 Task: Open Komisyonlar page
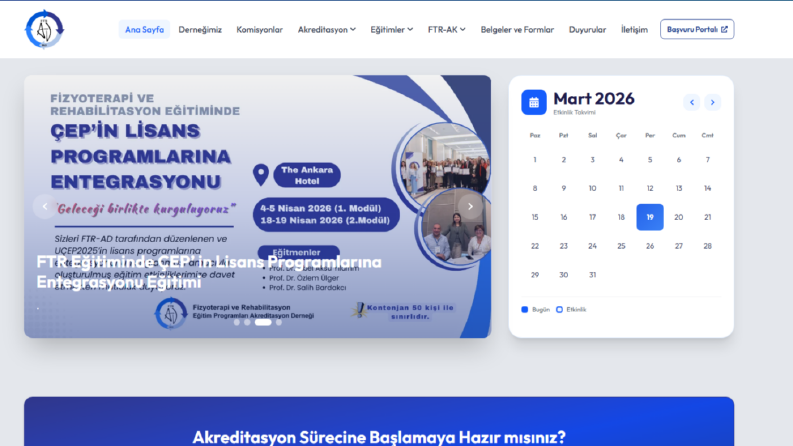[x=259, y=29]
